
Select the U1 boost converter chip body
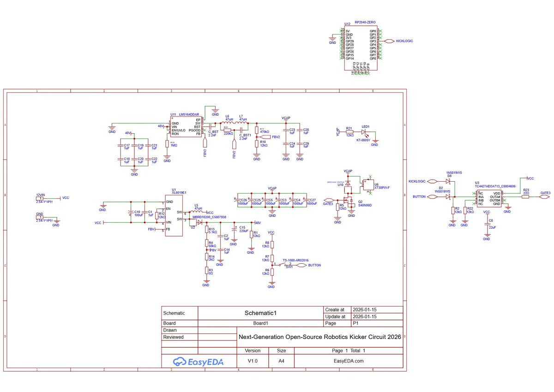[174, 215]
